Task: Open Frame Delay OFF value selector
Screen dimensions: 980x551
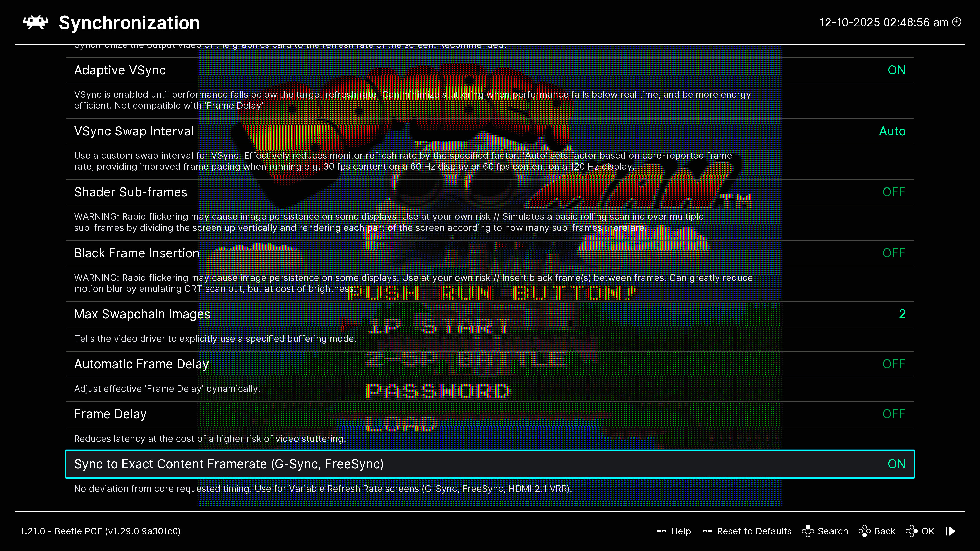Action: [x=893, y=414]
